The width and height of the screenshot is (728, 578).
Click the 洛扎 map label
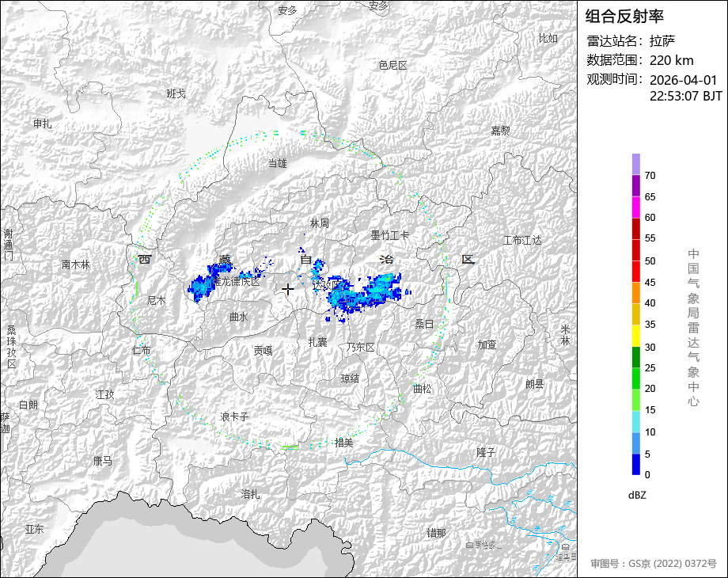click(250, 494)
